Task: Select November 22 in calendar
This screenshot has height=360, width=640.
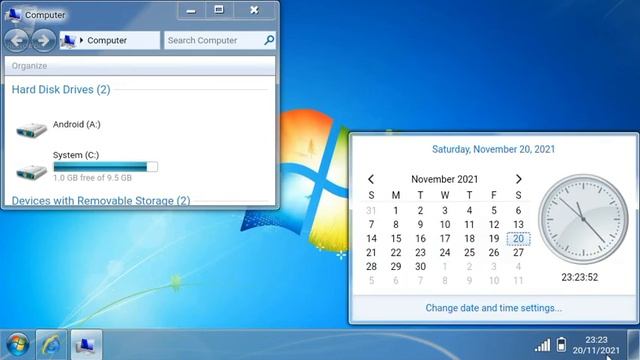Action: (x=396, y=253)
